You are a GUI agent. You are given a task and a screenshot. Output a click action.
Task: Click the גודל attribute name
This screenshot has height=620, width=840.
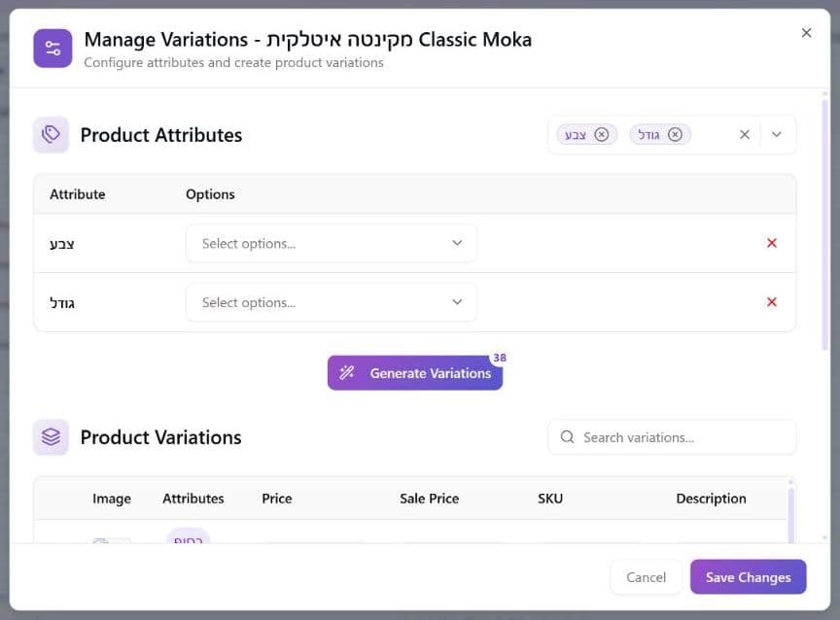62,303
